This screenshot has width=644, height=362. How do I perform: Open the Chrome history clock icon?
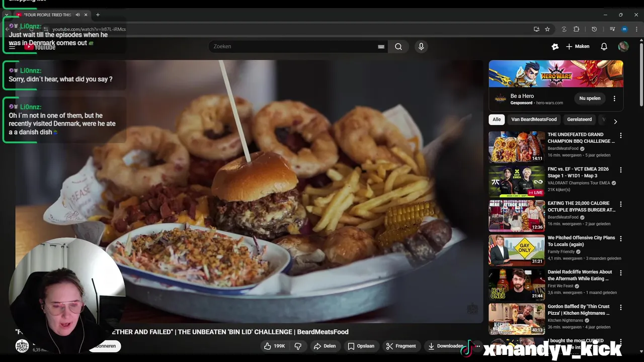[x=594, y=29]
